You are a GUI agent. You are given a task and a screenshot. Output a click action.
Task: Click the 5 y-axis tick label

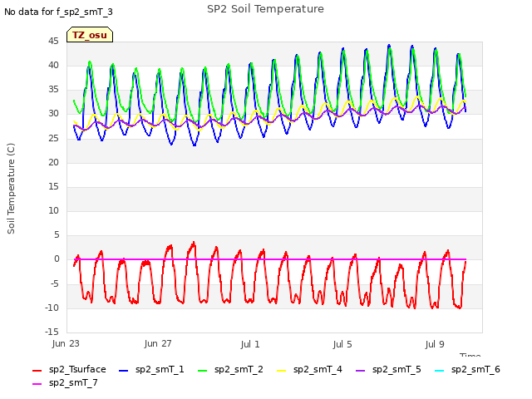pos(57,234)
